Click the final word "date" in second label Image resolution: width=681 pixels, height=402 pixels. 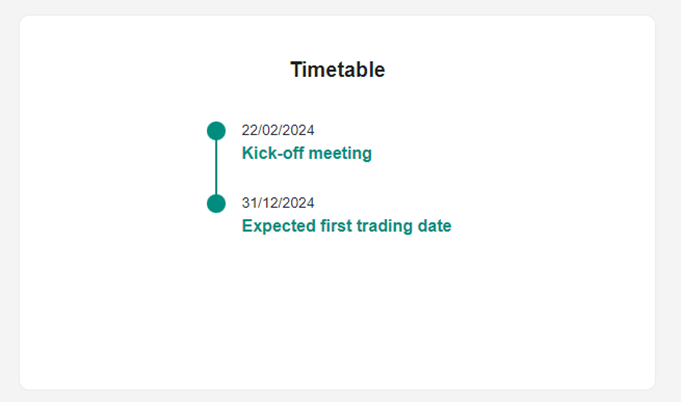[434, 226]
